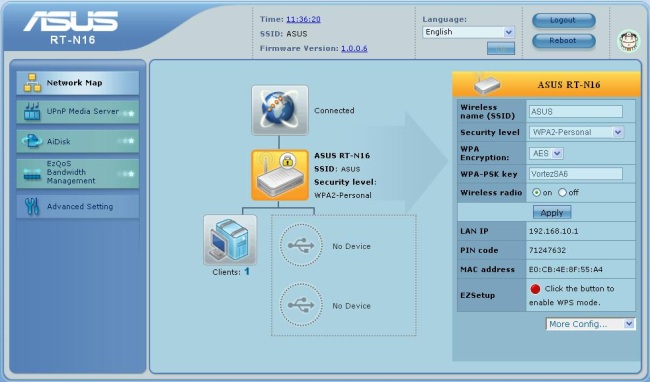Click the firmware version 1.0.0.6 link
Screen dimensions: 650x382
(354, 48)
